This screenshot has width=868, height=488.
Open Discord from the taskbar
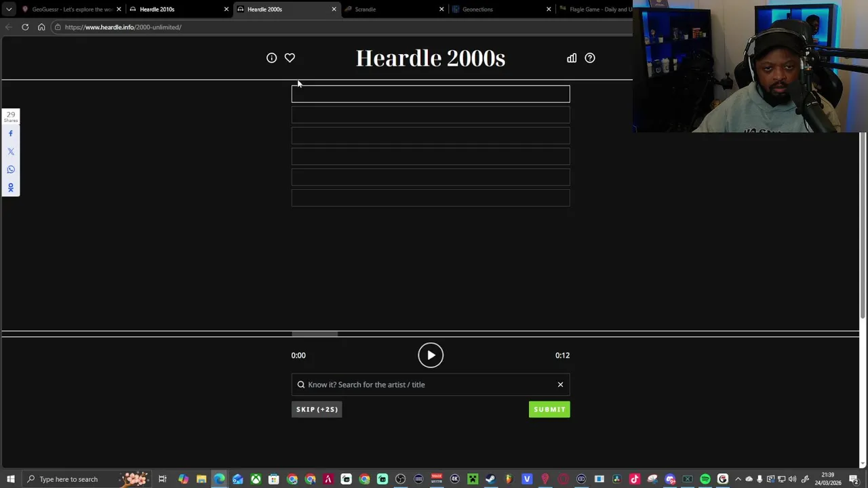pos(670,479)
